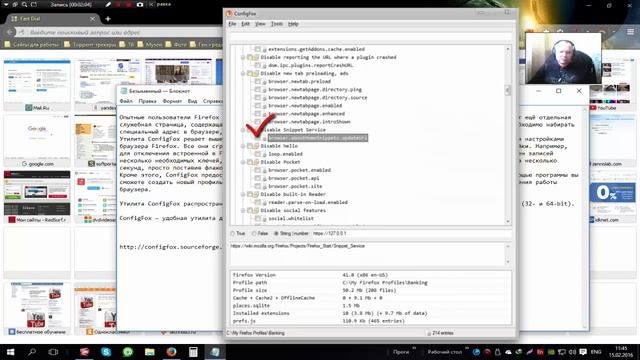
Task: Check browser.newtab.preload checkbox
Action: tap(258, 81)
